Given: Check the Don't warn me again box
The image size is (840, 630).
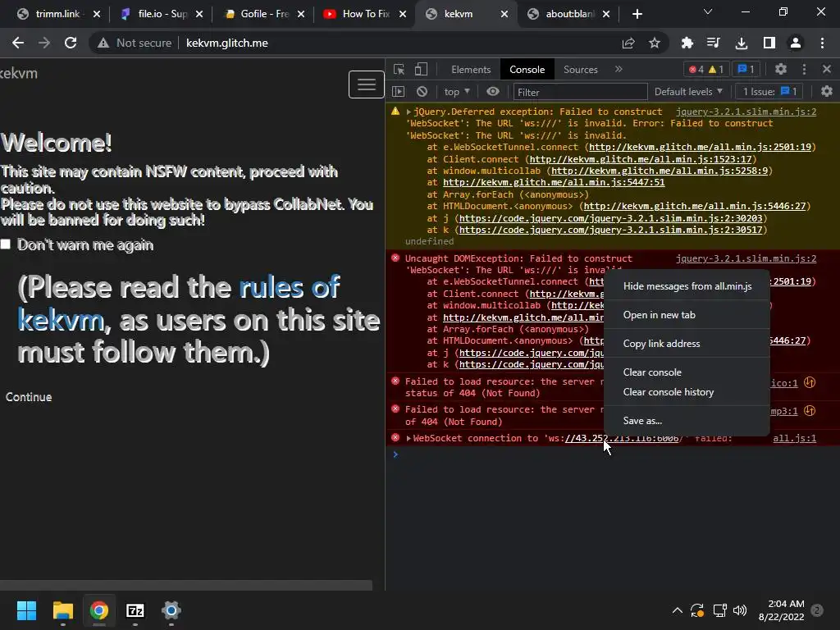Looking at the screenshot, I should click(x=6, y=244).
